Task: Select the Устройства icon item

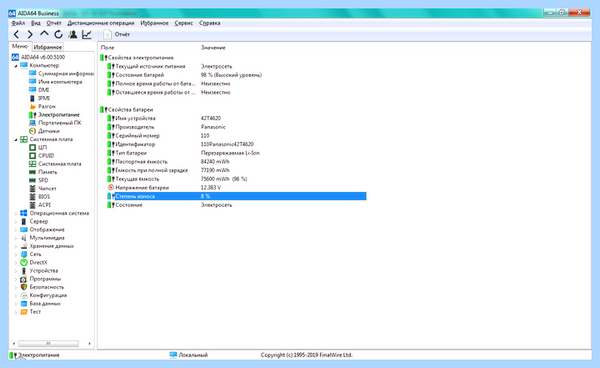Action: 39,271
